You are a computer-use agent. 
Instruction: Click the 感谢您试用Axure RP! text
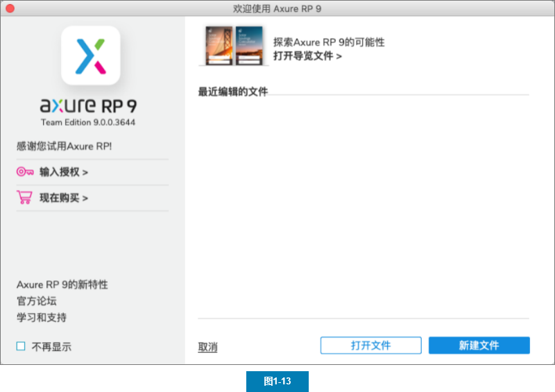(64, 146)
